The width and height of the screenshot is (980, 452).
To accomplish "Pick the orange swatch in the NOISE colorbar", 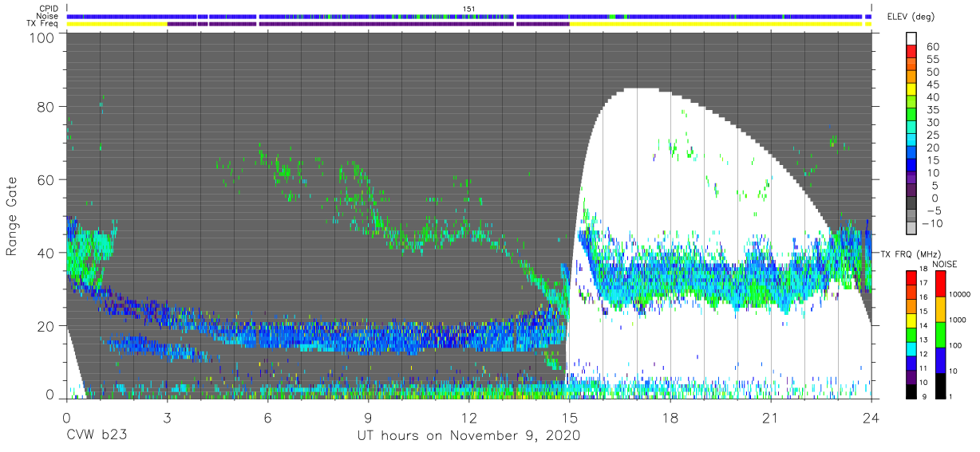I will [x=939, y=309].
